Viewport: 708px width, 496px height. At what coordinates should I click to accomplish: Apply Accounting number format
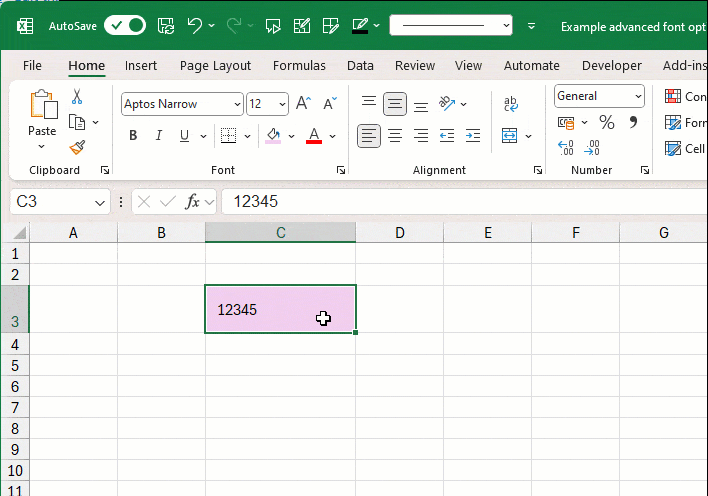566,122
